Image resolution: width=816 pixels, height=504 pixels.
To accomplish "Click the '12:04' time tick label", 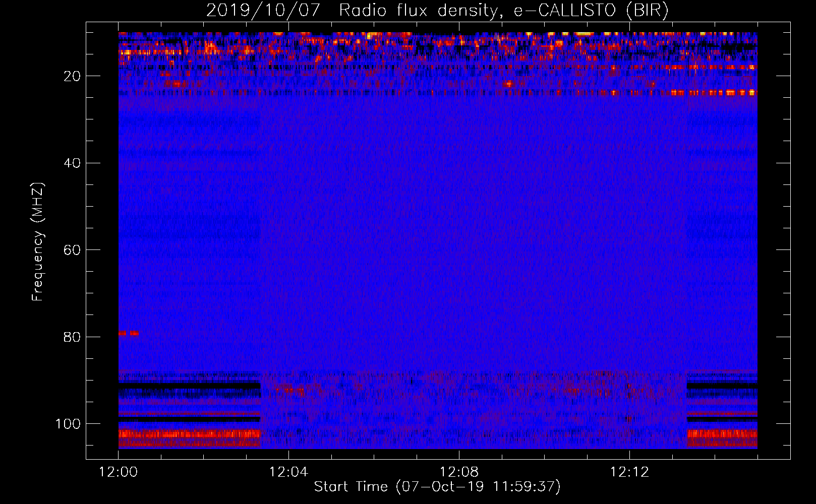I will point(288,472).
